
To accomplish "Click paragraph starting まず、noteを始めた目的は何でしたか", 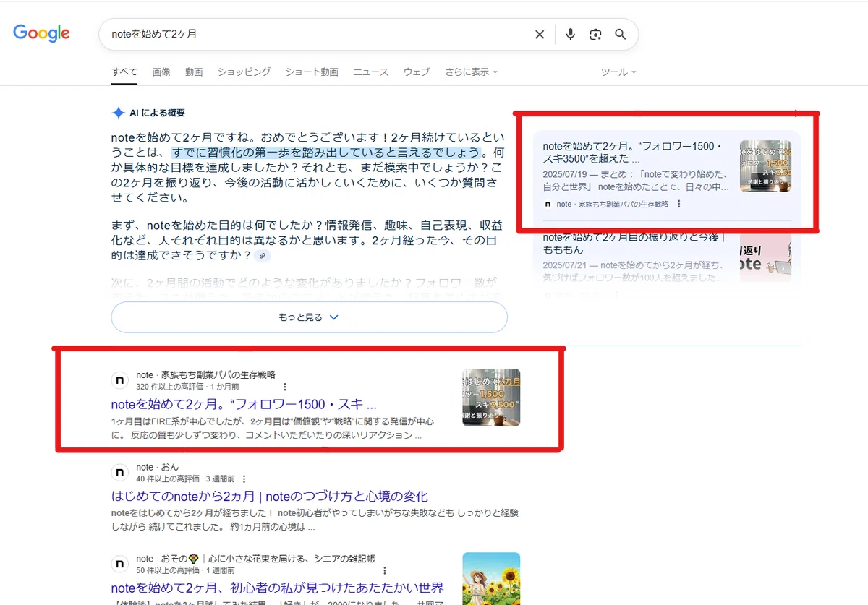I will coord(307,240).
